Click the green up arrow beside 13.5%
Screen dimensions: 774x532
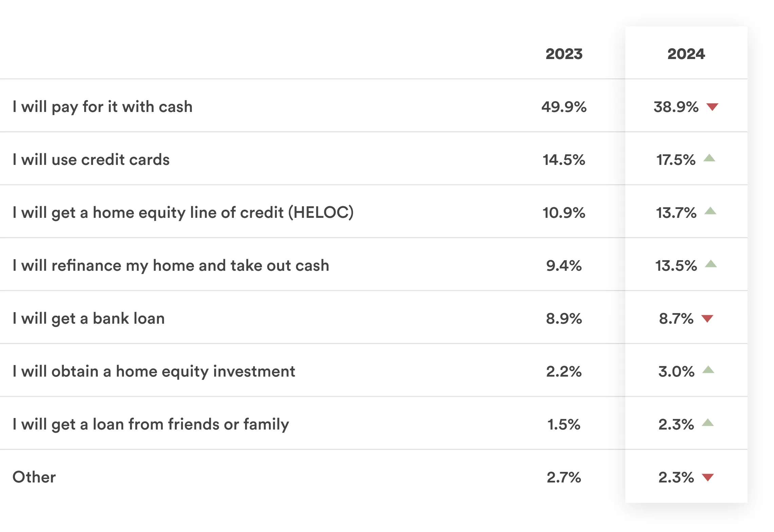[x=711, y=264]
